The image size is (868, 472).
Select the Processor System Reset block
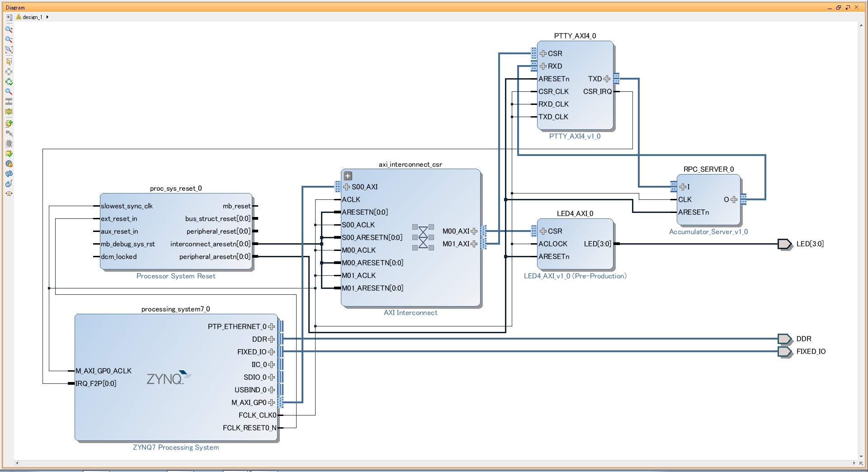[175, 231]
